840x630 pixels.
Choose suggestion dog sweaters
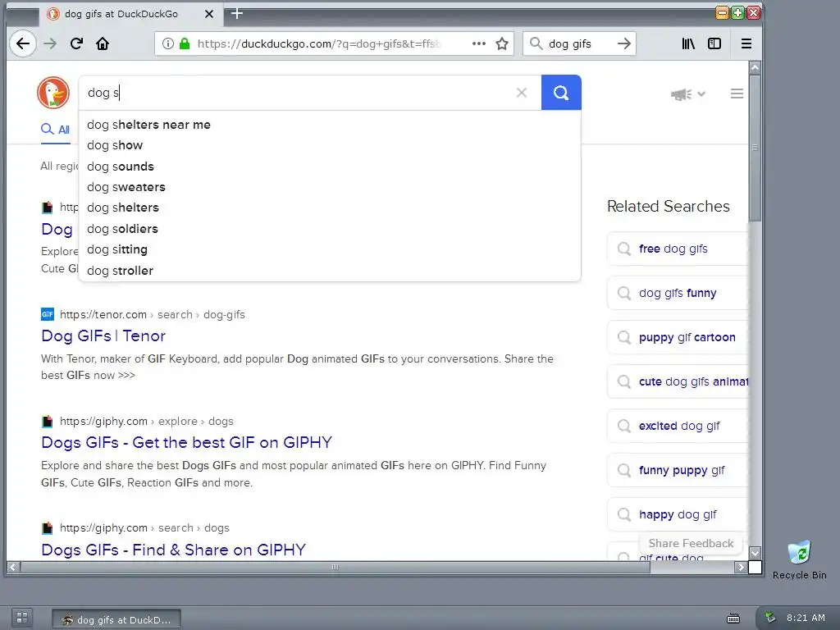pyautogui.click(x=330, y=187)
